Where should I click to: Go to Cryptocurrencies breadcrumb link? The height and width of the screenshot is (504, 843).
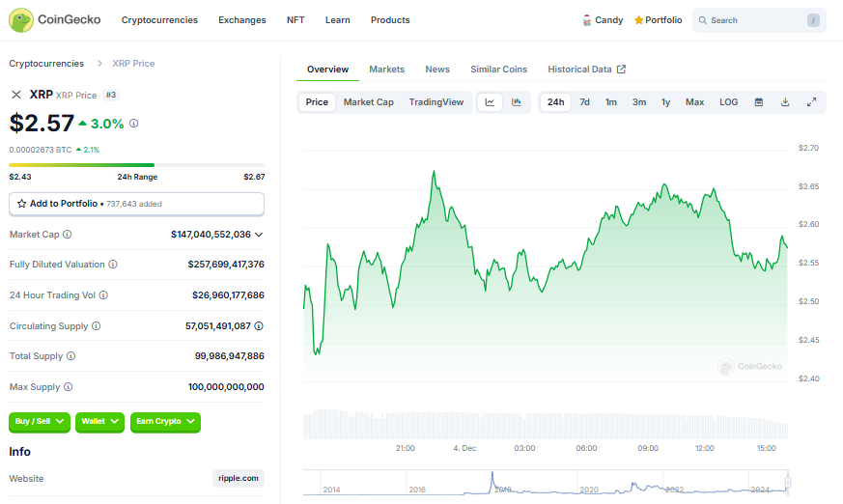pyautogui.click(x=46, y=64)
